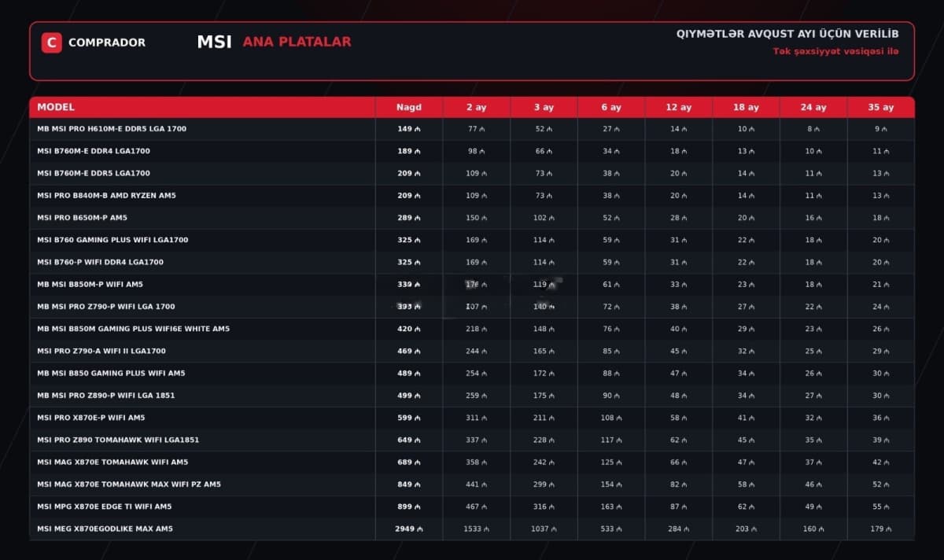Image resolution: width=944 pixels, height=560 pixels.
Task: Select row MSI PRO X870E-P WIFI AM5
Action: coord(472,418)
